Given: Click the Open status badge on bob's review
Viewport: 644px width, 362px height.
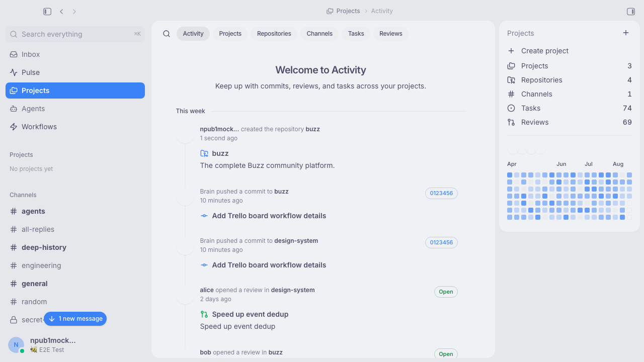Looking at the screenshot, I should (x=446, y=353).
